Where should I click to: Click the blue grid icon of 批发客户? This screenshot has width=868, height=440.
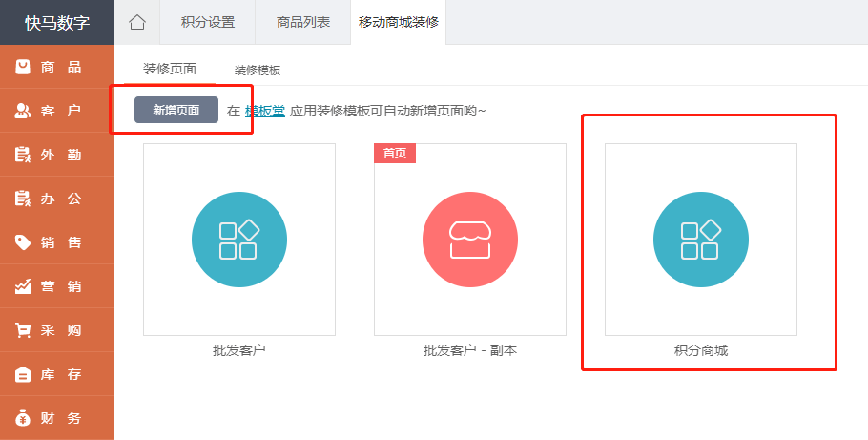click(x=239, y=240)
